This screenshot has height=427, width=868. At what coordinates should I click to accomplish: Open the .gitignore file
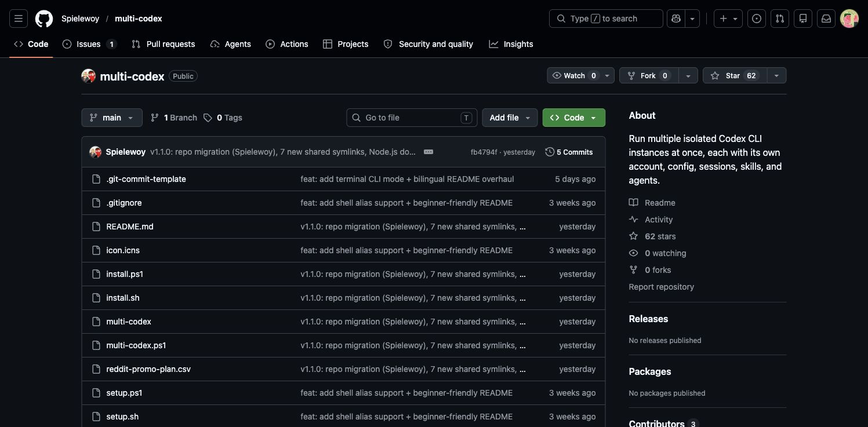124,203
